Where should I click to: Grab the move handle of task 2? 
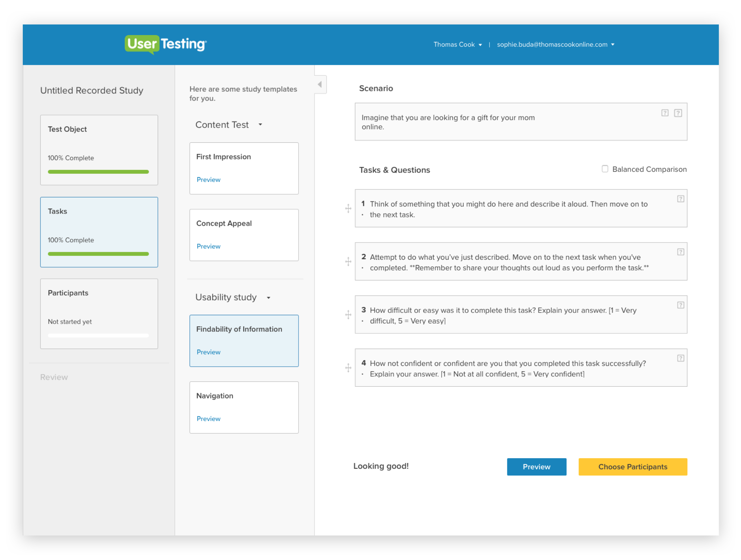click(348, 262)
